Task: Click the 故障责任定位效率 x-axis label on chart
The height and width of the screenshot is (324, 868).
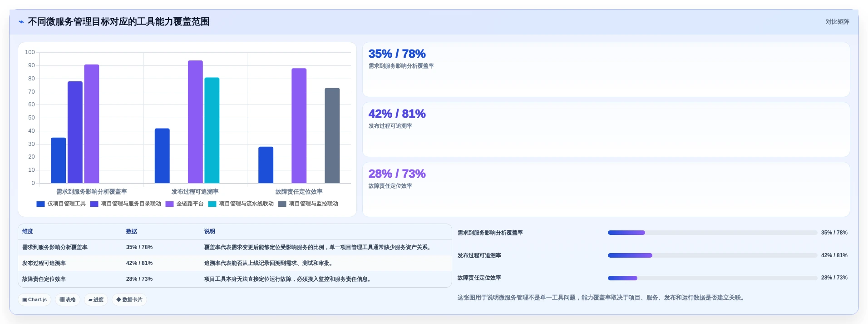Action: (x=299, y=192)
